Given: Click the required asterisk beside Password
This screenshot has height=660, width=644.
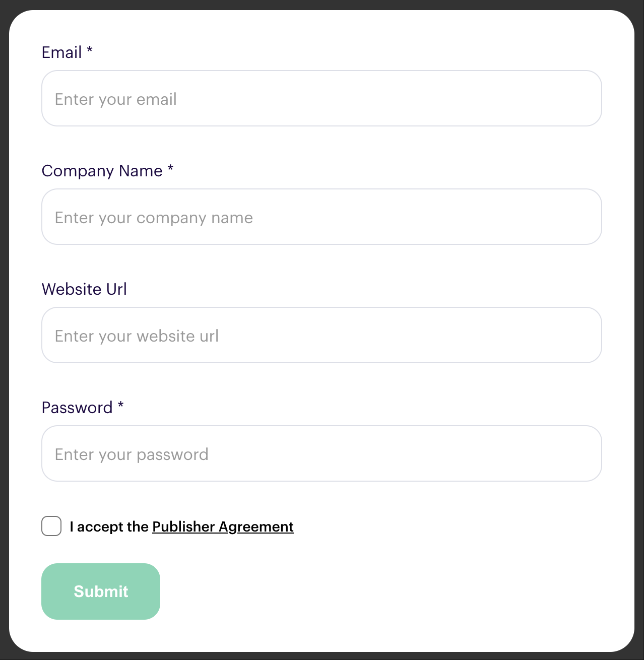Looking at the screenshot, I should [x=120, y=405].
